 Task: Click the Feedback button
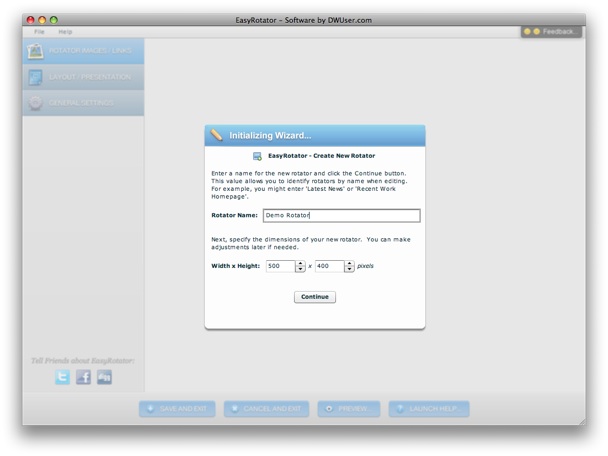tap(550, 32)
